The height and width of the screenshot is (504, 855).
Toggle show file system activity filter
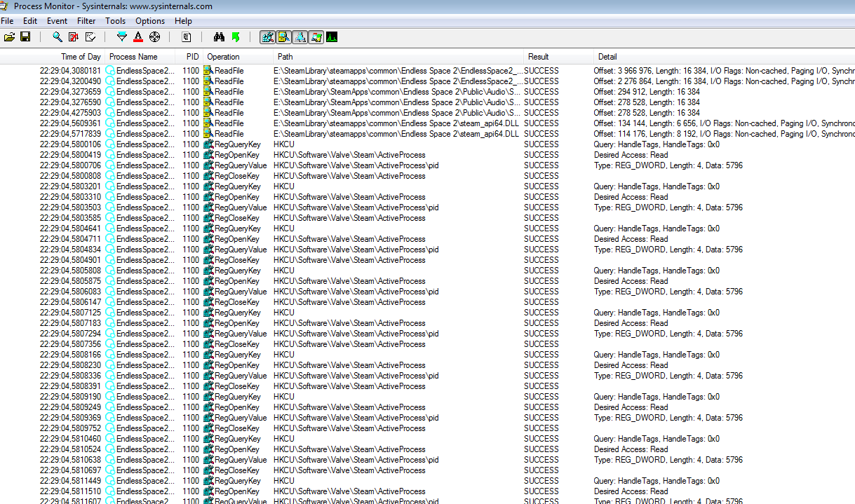(x=283, y=37)
